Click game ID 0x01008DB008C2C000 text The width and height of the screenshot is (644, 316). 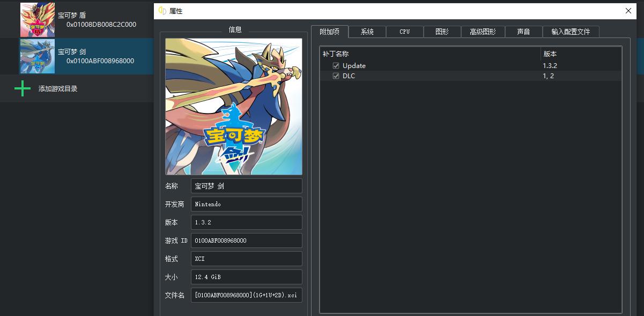coord(101,25)
